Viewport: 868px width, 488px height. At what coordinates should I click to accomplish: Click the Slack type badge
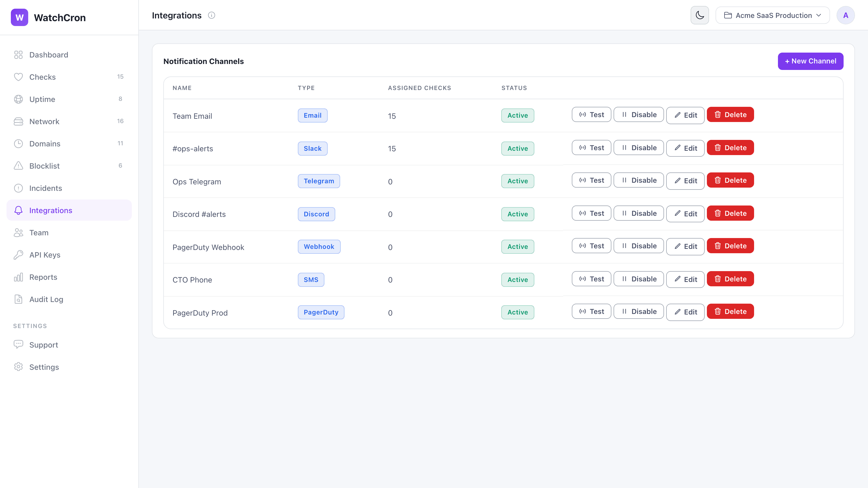click(312, 149)
